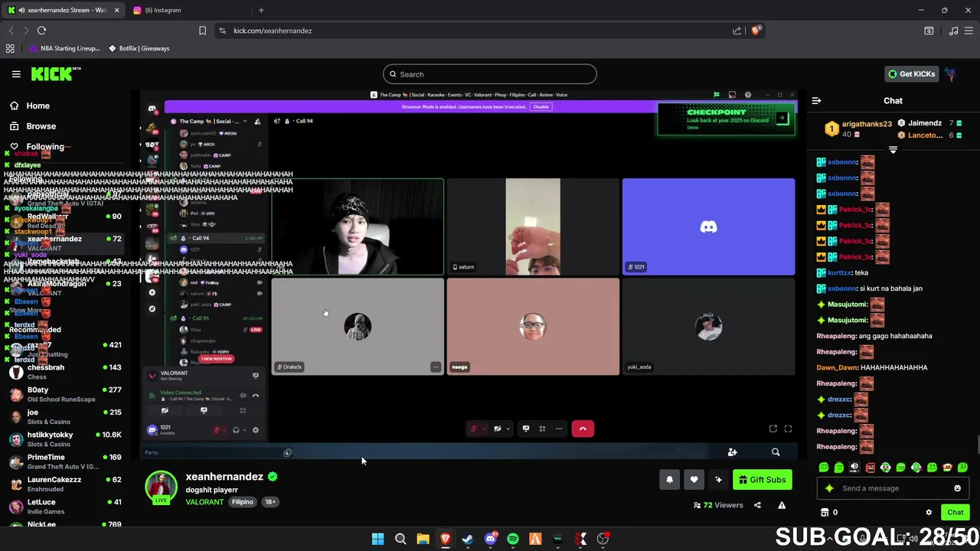
Task: Toggle microphone mute in the Discord user panel
Action: click(217, 430)
